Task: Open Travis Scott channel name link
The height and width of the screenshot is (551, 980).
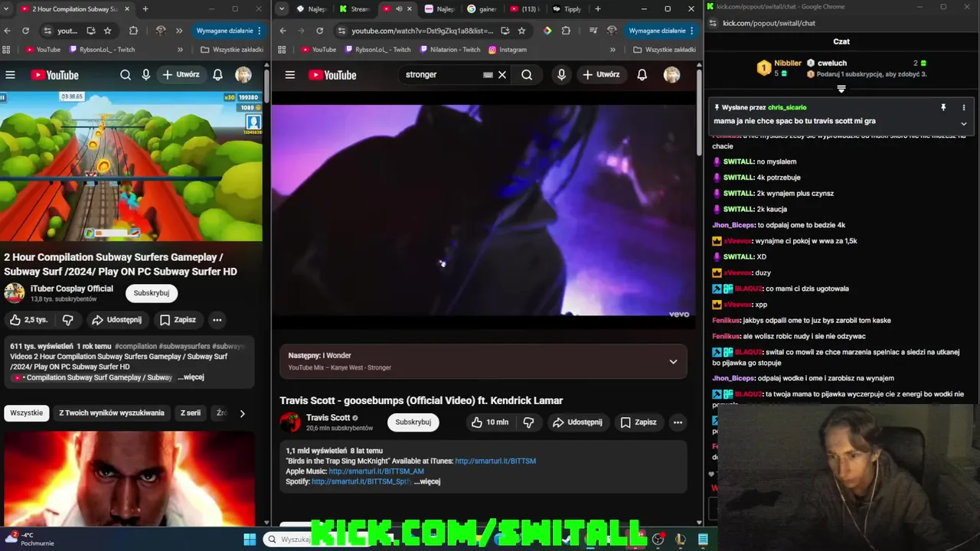Action: click(x=328, y=418)
